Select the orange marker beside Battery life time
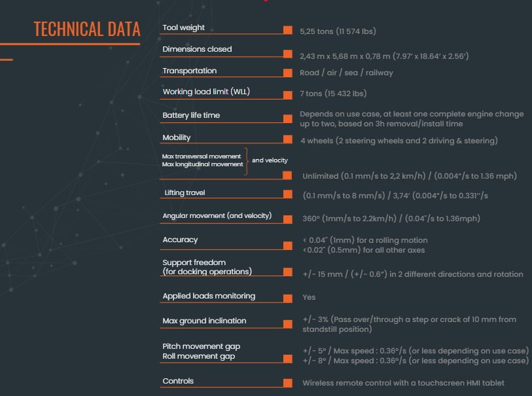The height and width of the screenshot is (396, 532). [288, 118]
